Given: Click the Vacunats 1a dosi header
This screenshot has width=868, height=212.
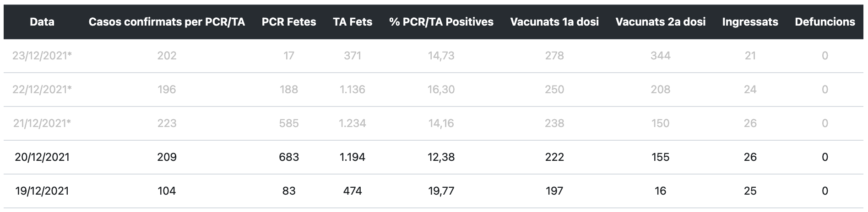Looking at the screenshot, I should (554, 22).
